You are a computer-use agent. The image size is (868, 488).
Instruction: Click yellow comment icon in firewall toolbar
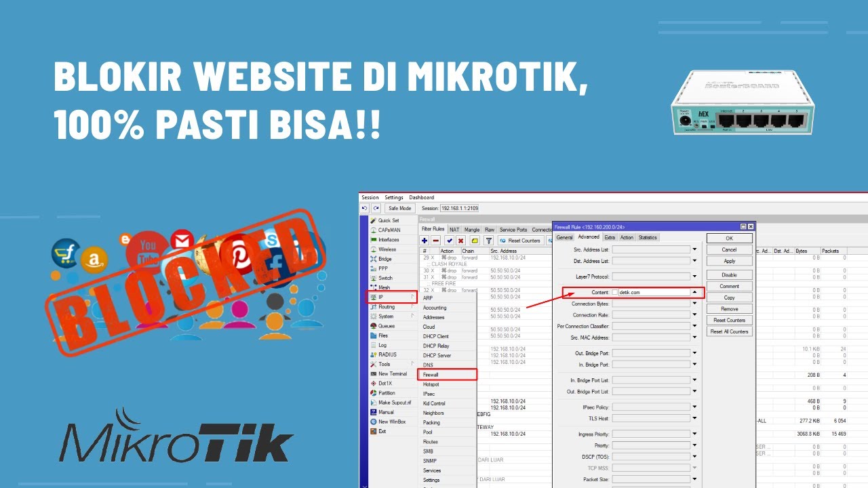[475, 241]
